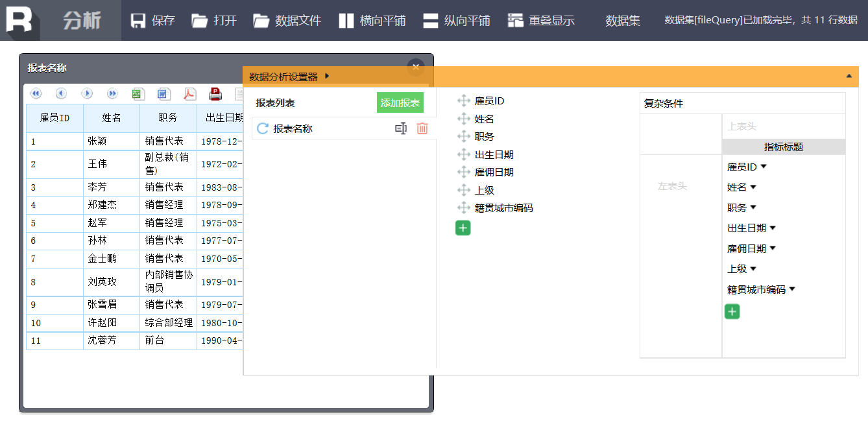Open the 数据集 menu
This screenshot has height=428, width=868.
[623, 21]
